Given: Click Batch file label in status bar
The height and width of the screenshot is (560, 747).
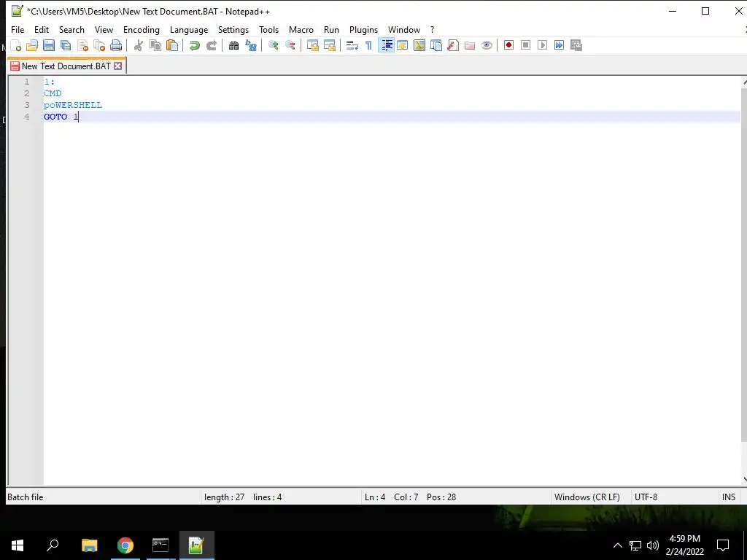Looking at the screenshot, I should tap(26, 497).
